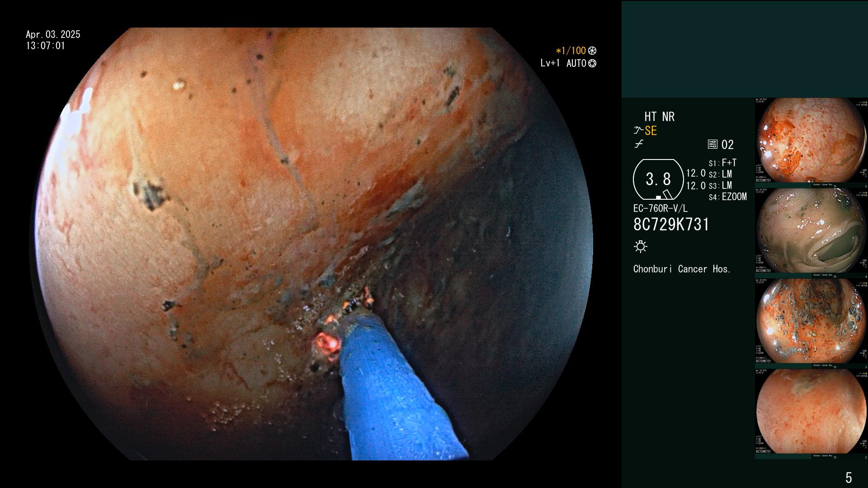Click the S2: LM switch assignment
Viewport: 868px width, 488px height.
coord(720,174)
